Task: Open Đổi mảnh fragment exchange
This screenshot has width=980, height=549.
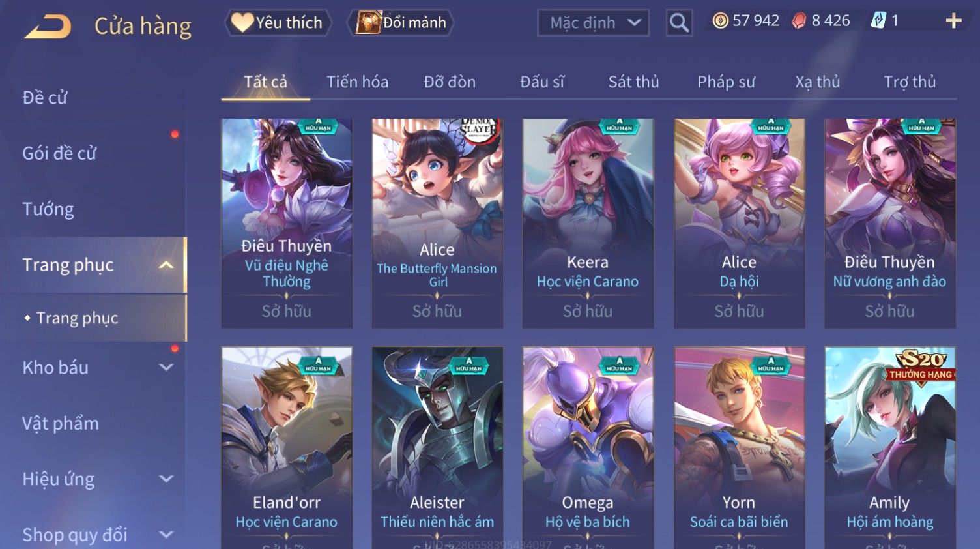Action: point(401,23)
